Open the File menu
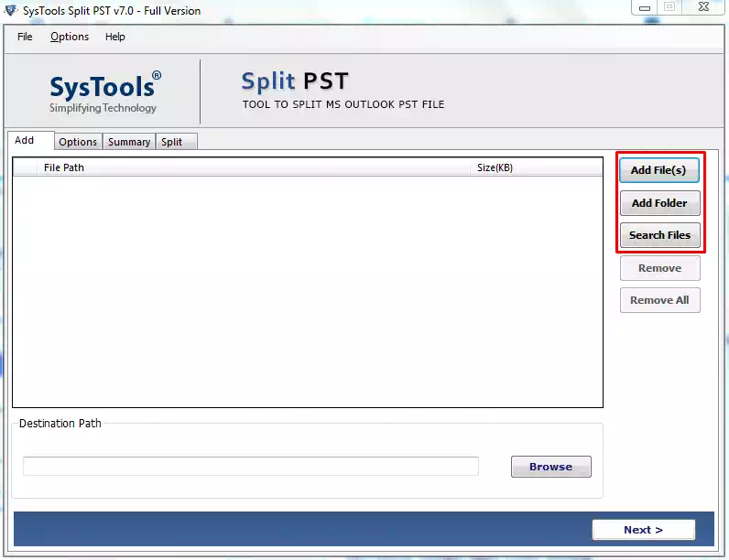 tap(25, 37)
